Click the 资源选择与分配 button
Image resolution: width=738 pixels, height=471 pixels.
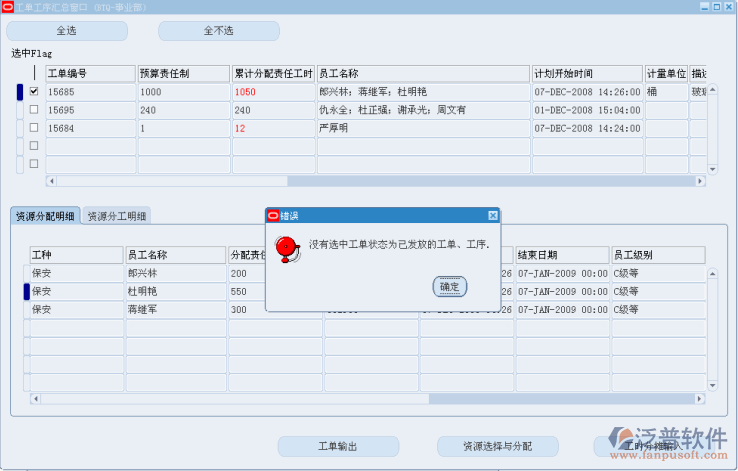(x=497, y=446)
